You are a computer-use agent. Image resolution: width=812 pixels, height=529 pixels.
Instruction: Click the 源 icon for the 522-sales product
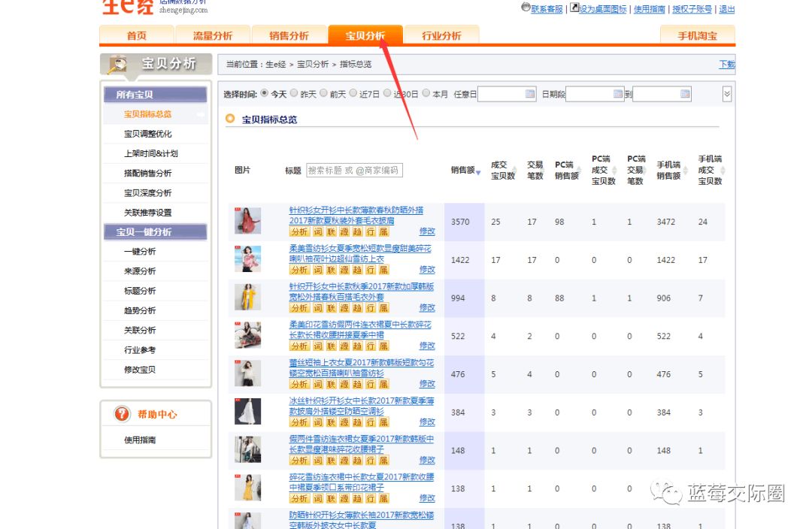pyautogui.click(x=344, y=346)
